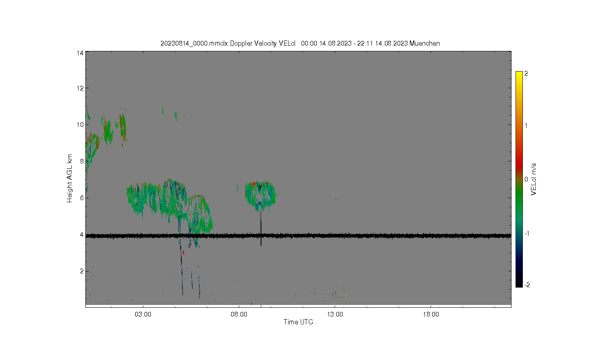Click the 18:00 time tick label
607x364 pixels.
click(431, 314)
